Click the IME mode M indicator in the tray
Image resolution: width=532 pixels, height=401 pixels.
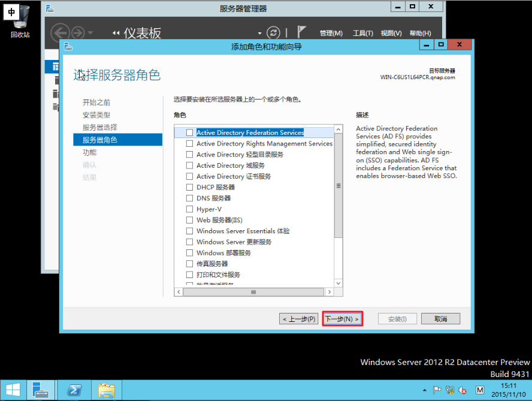pyautogui.click(x=480, y=390)
